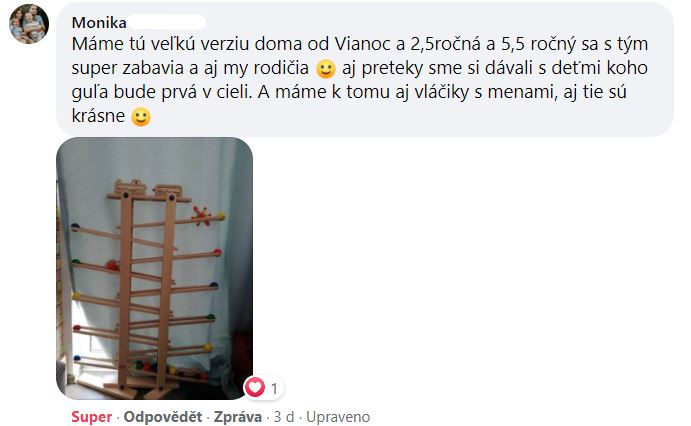This screenshot has height=426, width=691.
Task: Click the red "Super" reaction link
Action: coord(92,417)
